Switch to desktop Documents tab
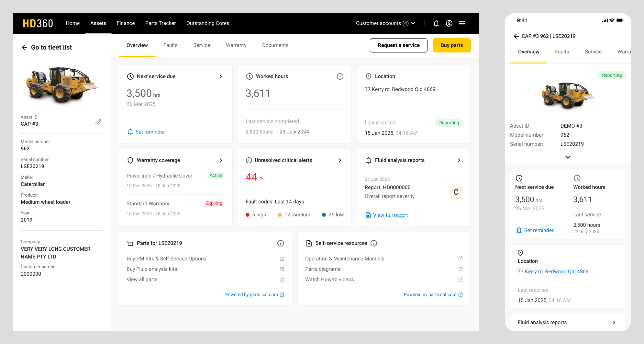 click(x=275, y=45)
